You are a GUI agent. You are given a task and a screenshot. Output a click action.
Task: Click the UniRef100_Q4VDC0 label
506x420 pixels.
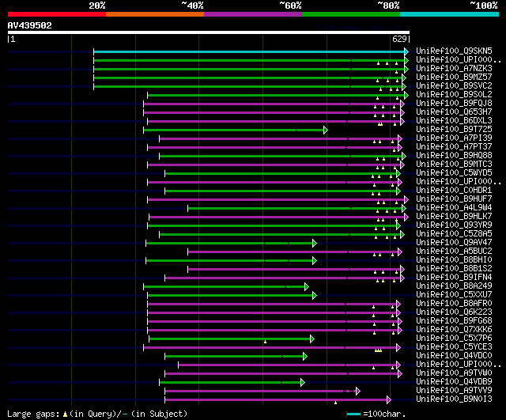[454, 356]
